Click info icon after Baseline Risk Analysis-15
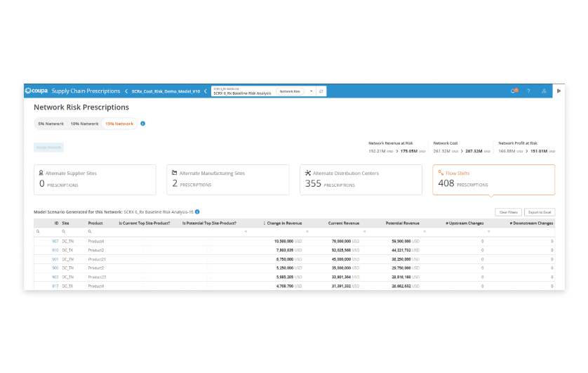588x373 pixels. [197, 211]
